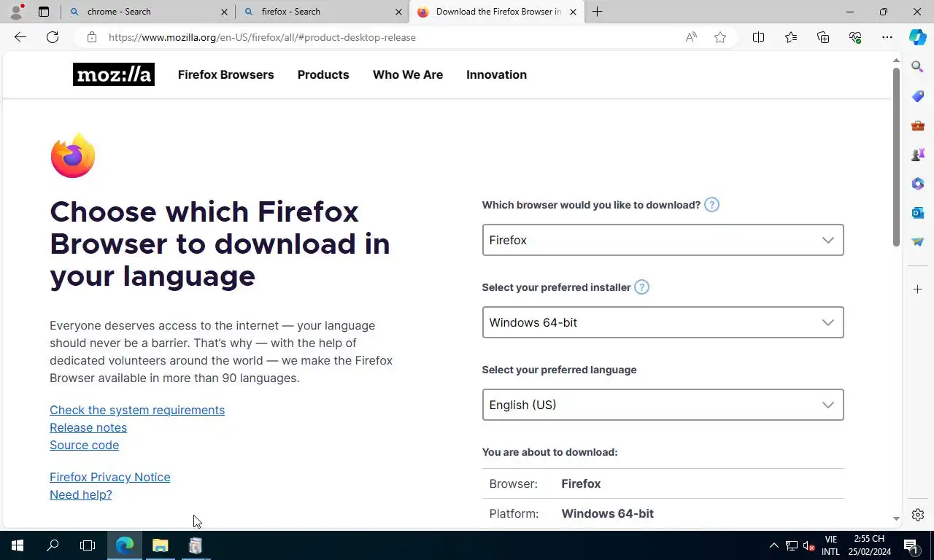The image size is (934, 560).
Task: Click the volume speaker tray icon
Action: tap(808, 545)
